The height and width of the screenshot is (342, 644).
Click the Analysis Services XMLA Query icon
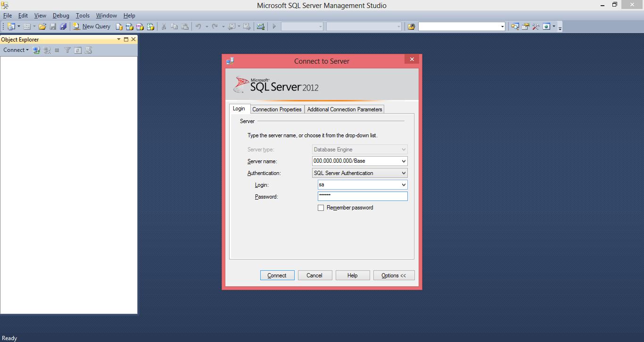point(150,26)
